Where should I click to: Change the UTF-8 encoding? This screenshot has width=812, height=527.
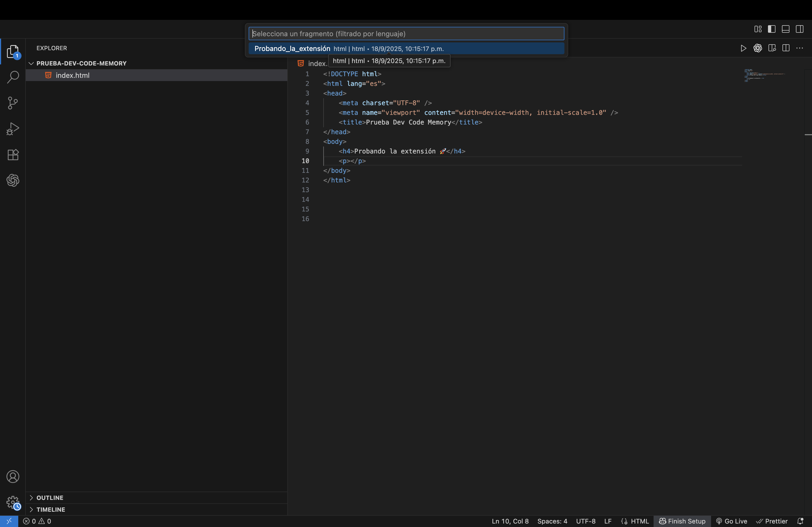click(x=586, y=521)
